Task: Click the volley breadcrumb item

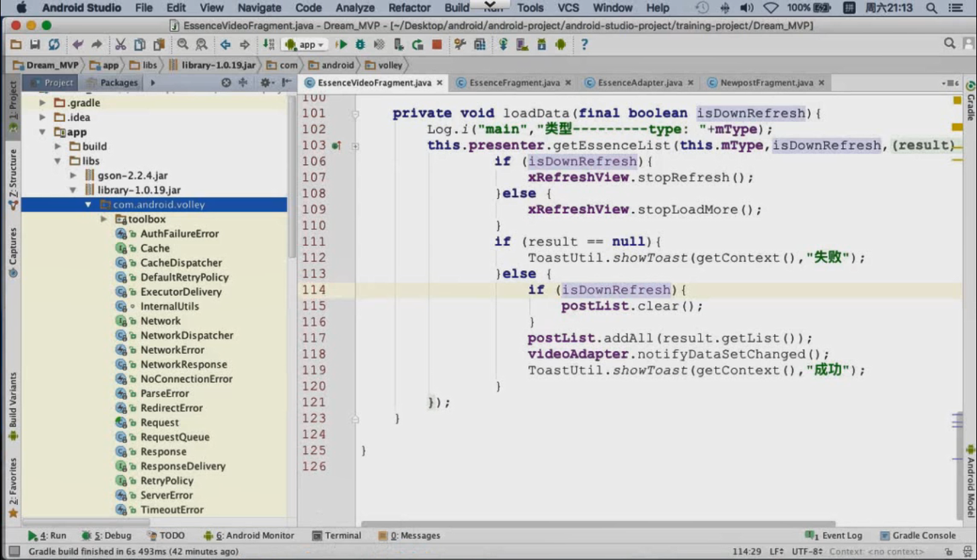Action: [x=385, y=65]
